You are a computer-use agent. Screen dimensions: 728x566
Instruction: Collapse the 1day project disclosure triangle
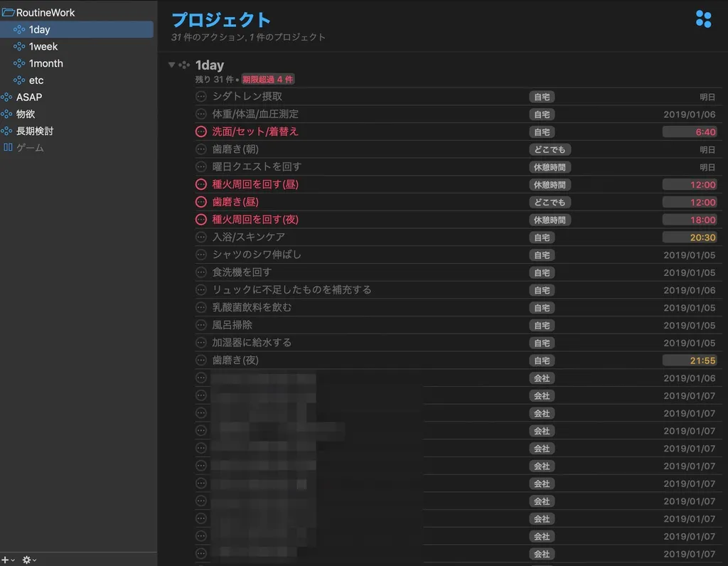[x=171, y=65]
